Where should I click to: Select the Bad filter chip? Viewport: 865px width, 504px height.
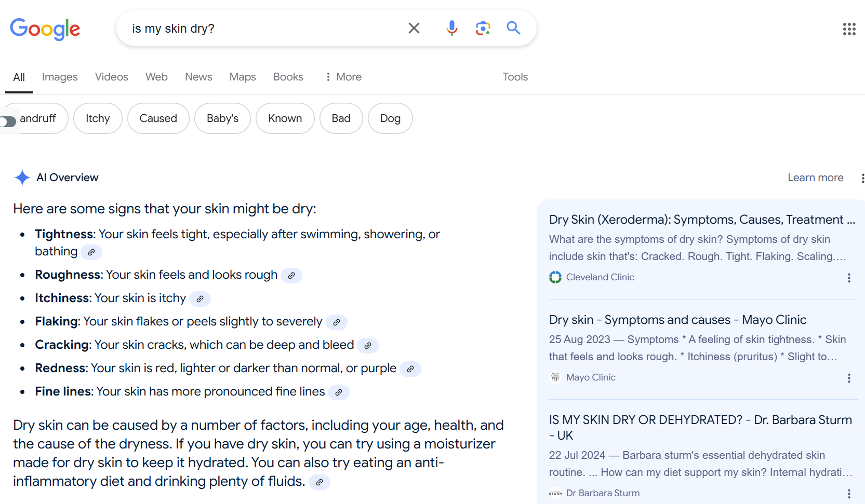click(341, 118)
